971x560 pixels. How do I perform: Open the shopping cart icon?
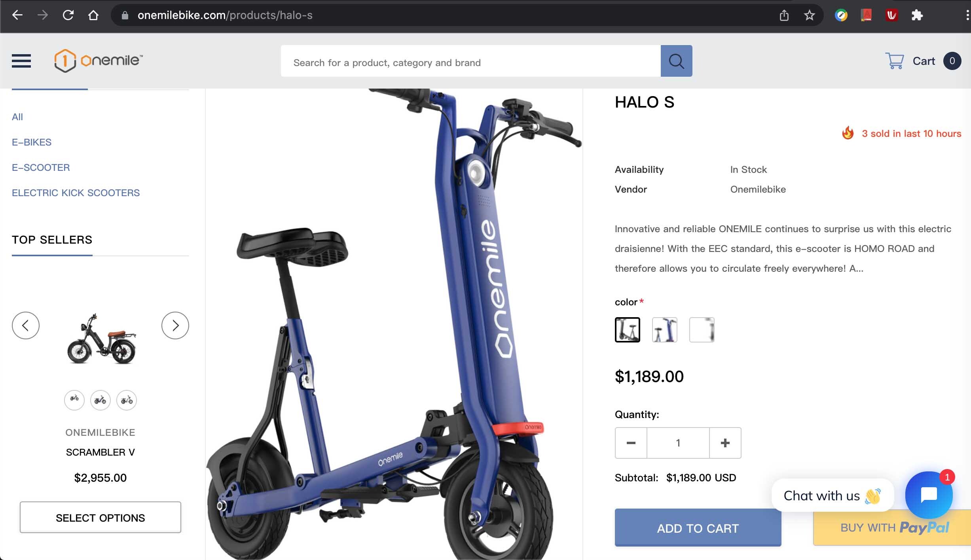pyautogui.click(x=894, y=61)
